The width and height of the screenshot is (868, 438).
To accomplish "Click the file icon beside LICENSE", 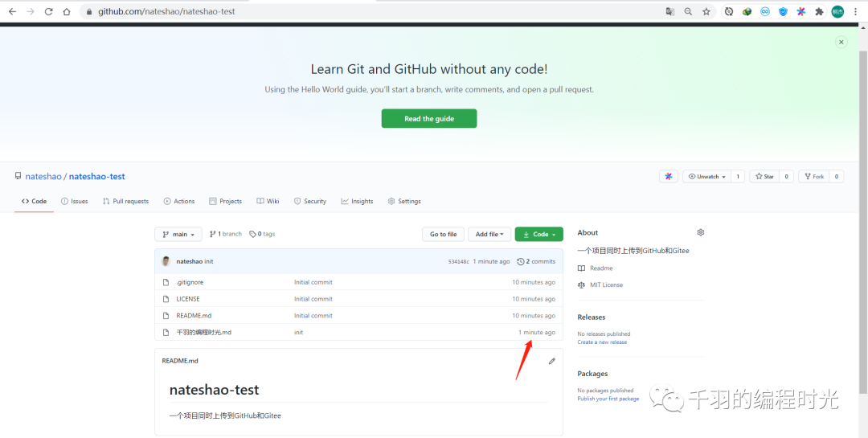I will pos(166,299).
